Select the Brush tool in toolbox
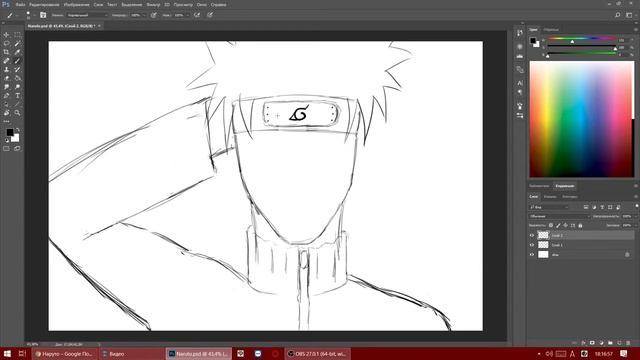The height and width of the screenshot is (360, 640). tap(18, 61)
